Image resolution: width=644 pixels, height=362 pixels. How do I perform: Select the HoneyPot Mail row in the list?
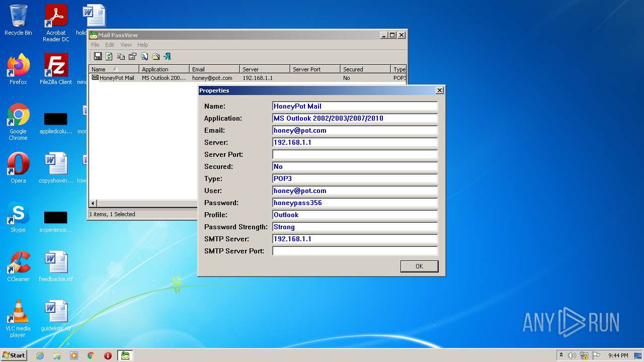click(x=248, y=78)
